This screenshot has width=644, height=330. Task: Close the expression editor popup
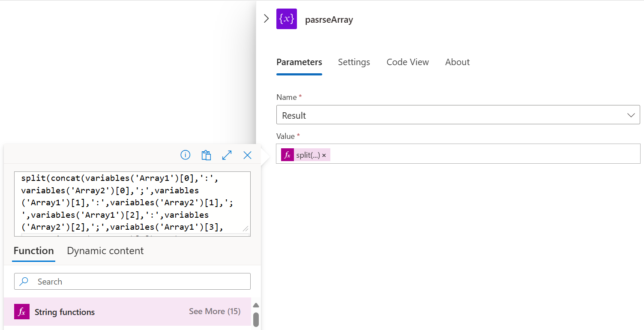[247, 155]
